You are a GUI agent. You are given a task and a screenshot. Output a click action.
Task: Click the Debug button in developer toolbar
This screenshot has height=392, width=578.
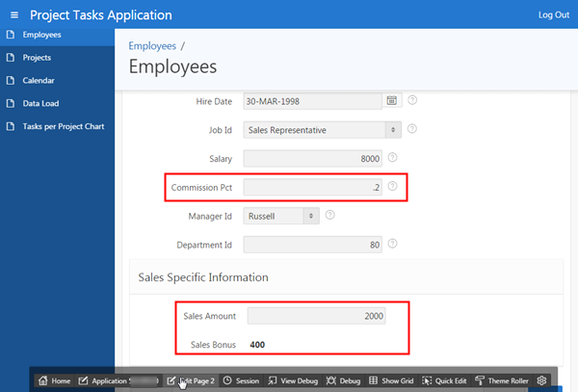click(x=343, y=380)
